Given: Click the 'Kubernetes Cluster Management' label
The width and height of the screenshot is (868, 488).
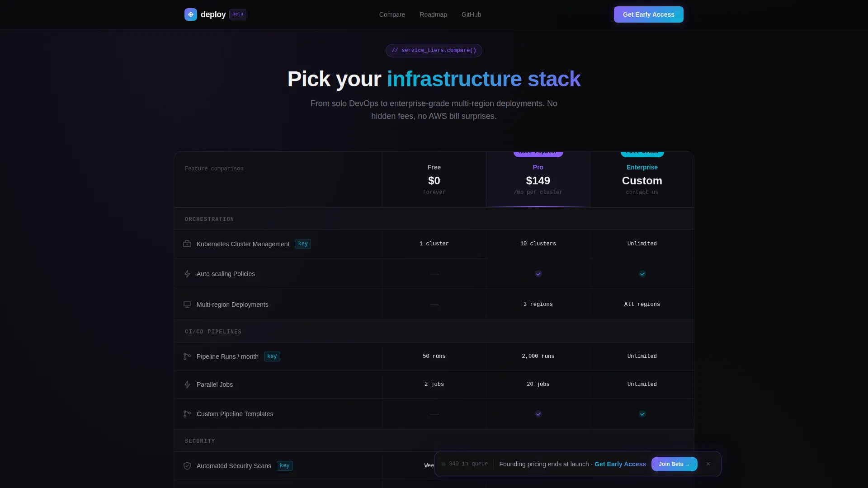Looking at the screenshot, I should 243,244.
